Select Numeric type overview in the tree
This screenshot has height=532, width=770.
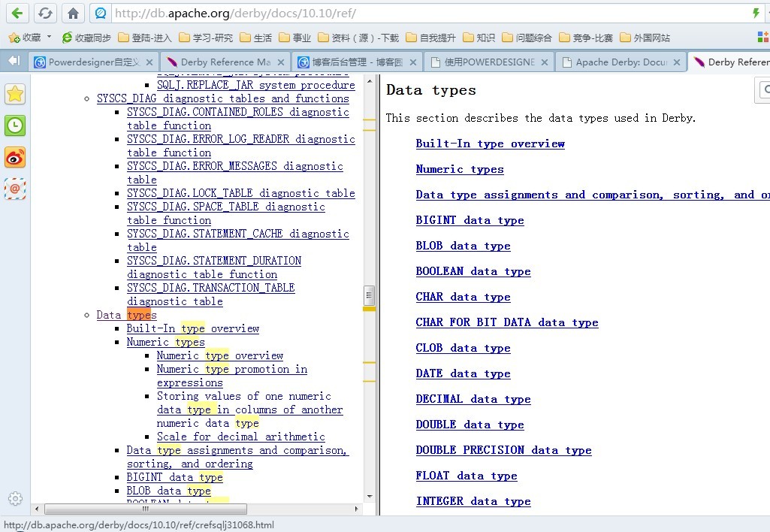220,355
